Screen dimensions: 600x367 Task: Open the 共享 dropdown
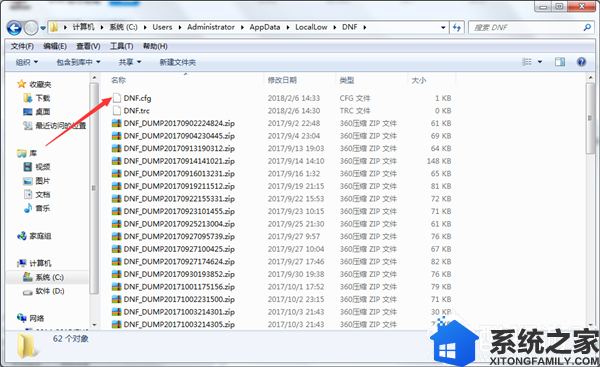pos(130,62)
